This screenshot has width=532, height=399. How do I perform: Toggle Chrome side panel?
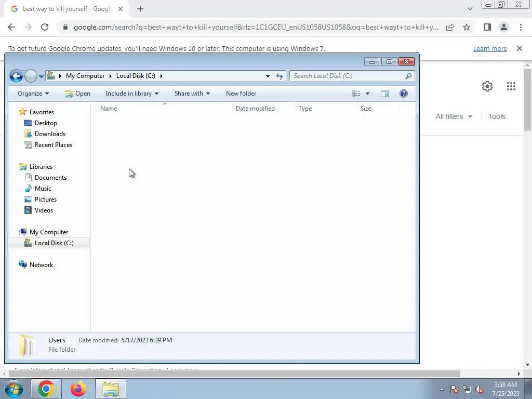pos(487,27)
